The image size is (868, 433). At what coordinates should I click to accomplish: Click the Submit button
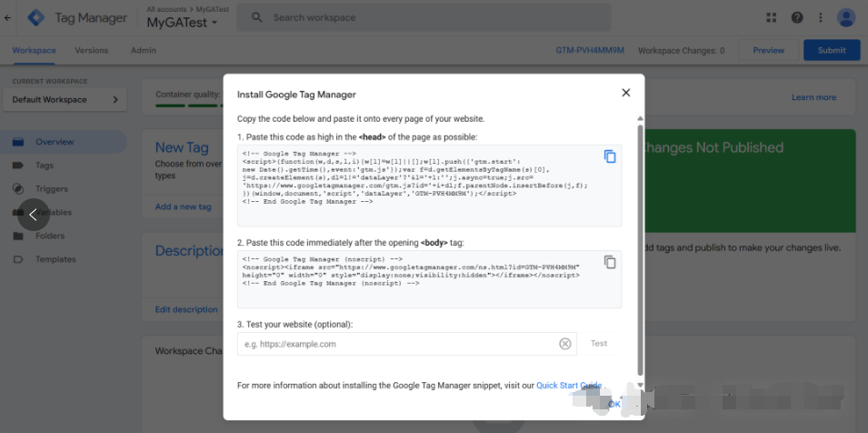point(832,50)
